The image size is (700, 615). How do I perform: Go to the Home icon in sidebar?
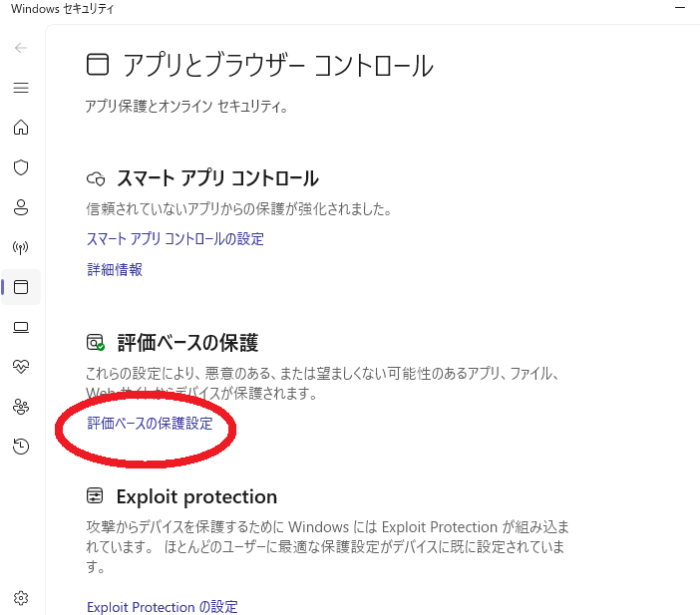tap(21, 128)
